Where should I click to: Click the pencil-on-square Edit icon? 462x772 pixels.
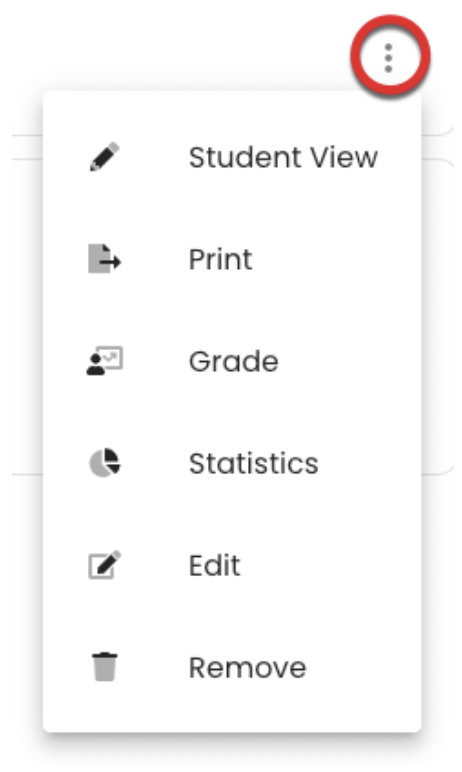tap(104, 565)
